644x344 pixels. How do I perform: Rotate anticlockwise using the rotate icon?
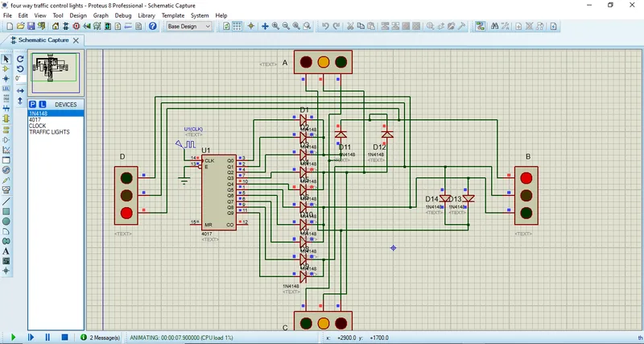tap(20, 68)
